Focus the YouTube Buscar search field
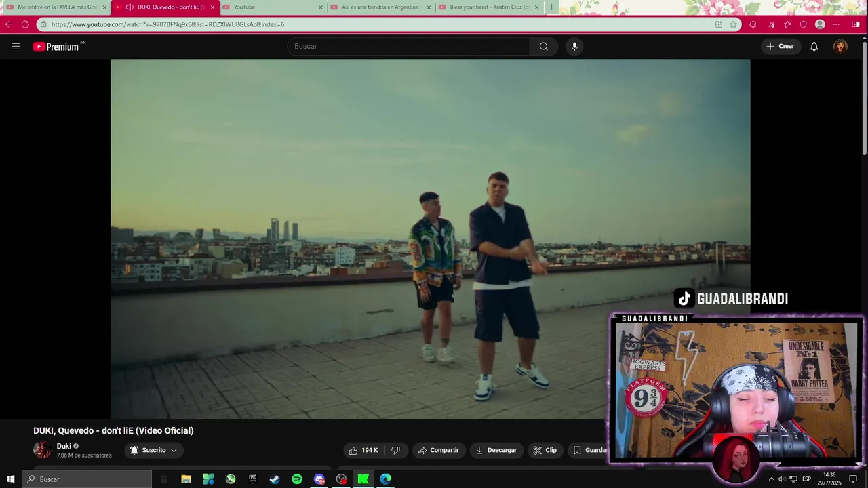868x488 pixels. [x=408, y=46]
